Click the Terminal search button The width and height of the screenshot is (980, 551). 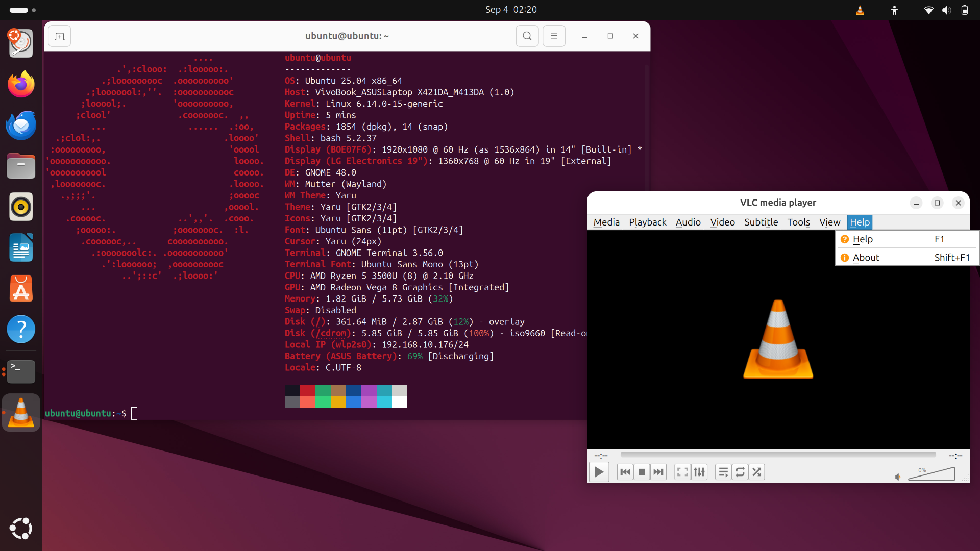pos(527,36)
